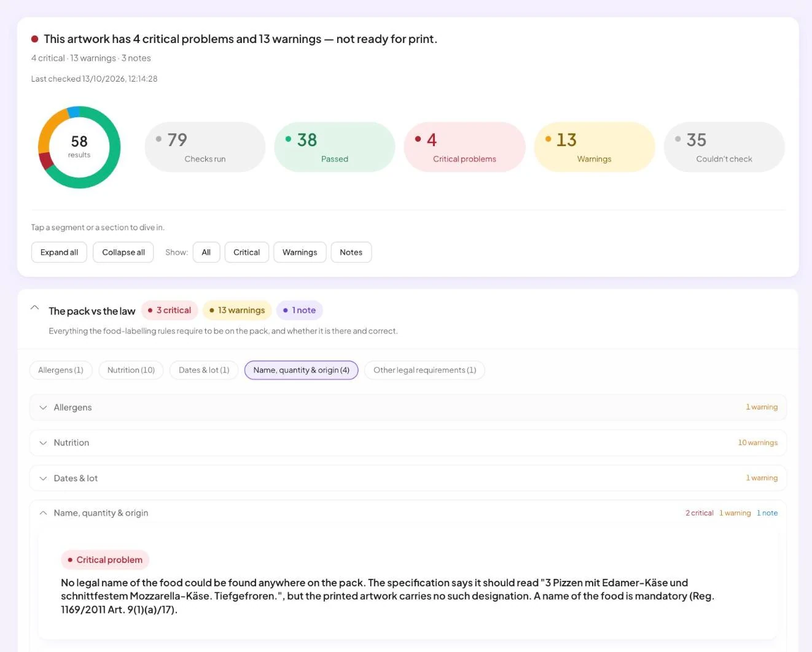This screenshot has height=652, width=812.
Task: Select the Dates & lot (1) chip
Action: [x=204, y=370]
